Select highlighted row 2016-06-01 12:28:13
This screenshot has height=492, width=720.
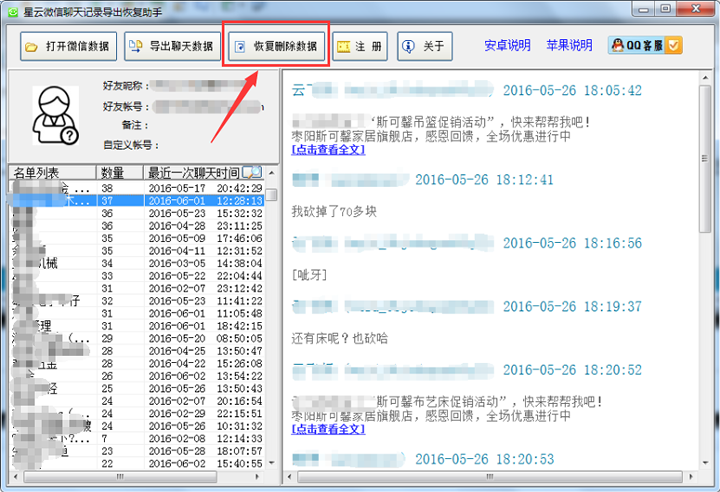137,201
